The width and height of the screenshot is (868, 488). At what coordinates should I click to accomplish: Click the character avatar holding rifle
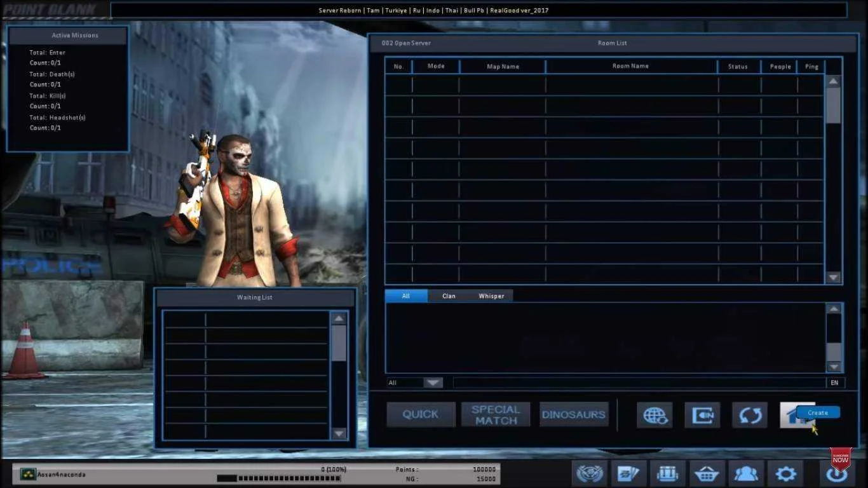click(x=236, y=210)
